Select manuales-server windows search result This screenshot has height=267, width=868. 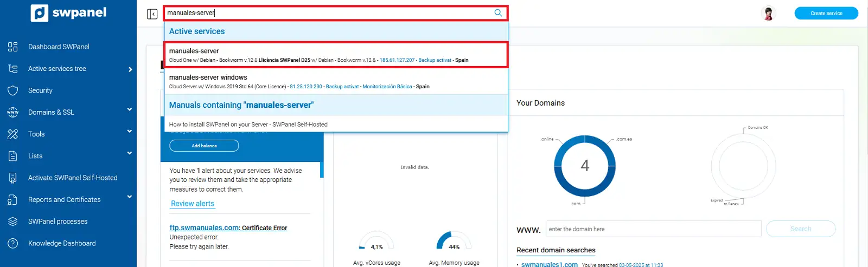coord(335,81)
